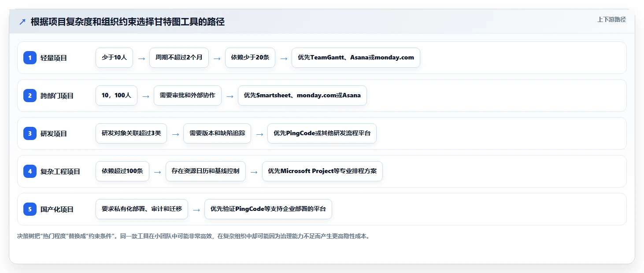Click the arrow icon beside the title
This screenshot has width=644, height=273.
pyautogui.click(x=22, y=22)
